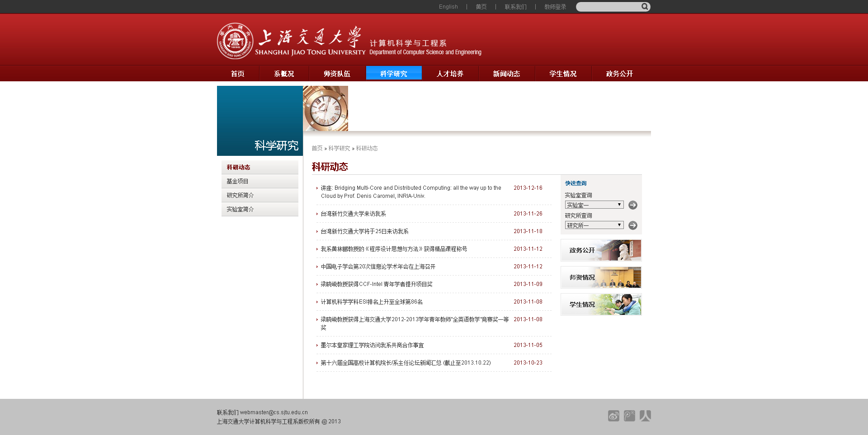This screenshot has width=868, height=435.
Task: Open the 研究所一 institute dropdown
Action: 594,225
